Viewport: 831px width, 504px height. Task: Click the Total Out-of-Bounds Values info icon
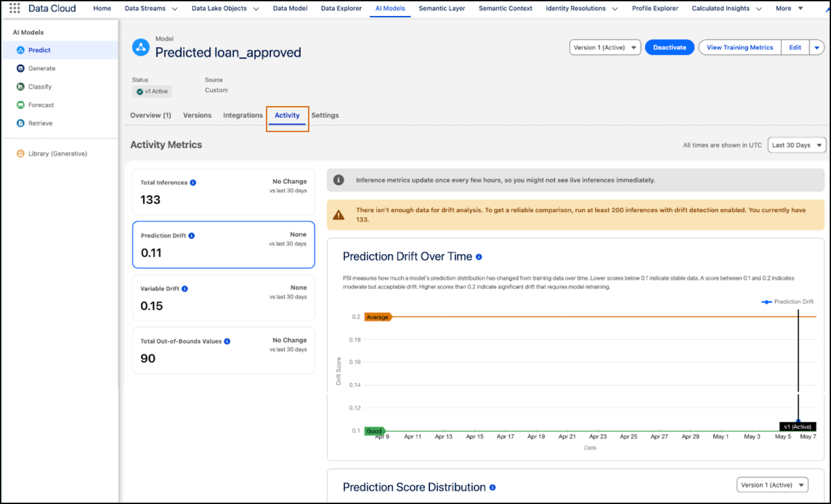227,341
